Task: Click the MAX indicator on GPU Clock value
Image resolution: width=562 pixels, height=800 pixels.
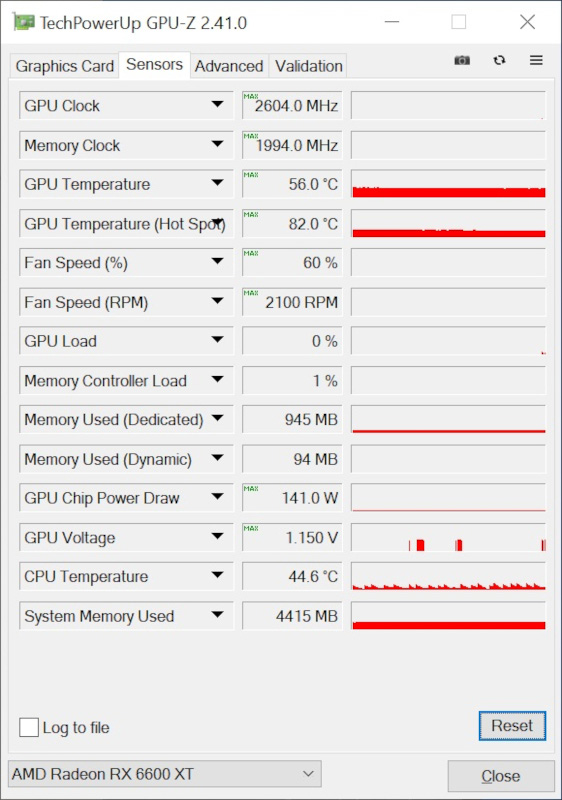Action: pos(251,96)
